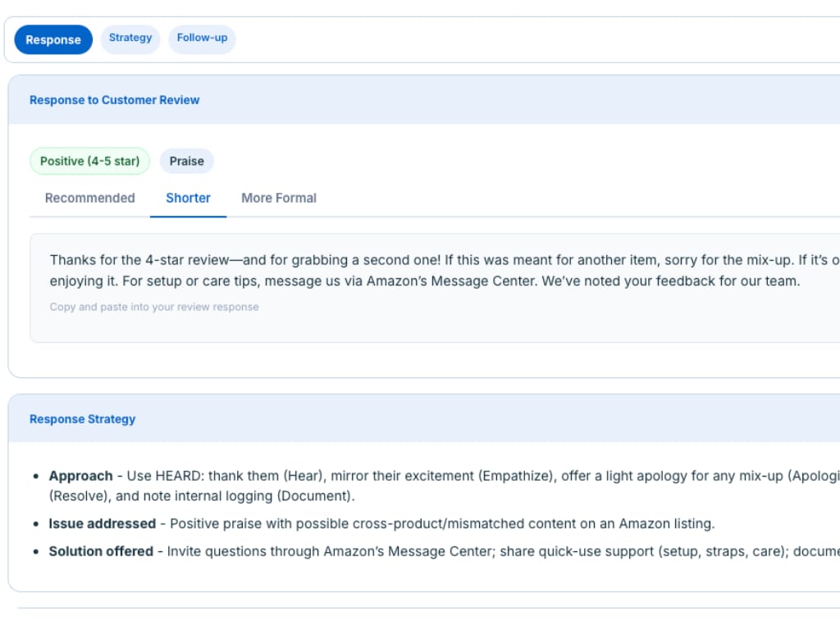The width and height of the screenshot is (840, 630).
Task: Select the Response pill at the top
Action: (x=53, y=40)
